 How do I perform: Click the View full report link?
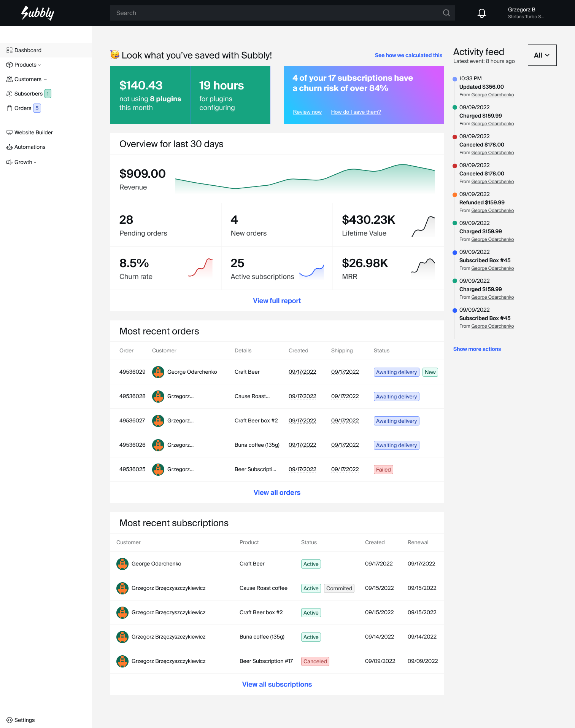pos(277,301)
